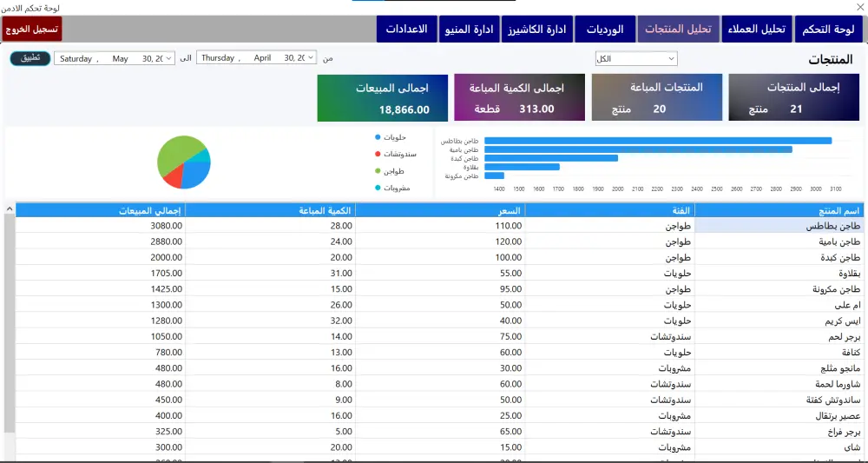The height and width of the screenshot is (463, 868).
Task: Select the ام على product name cell
Action: (779, 305)
